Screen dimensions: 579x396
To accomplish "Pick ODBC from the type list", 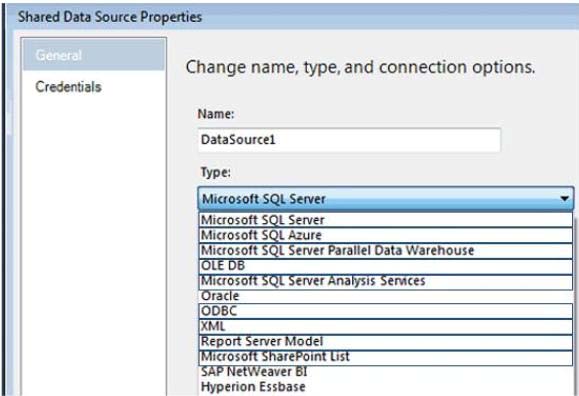I will point(386,311).
